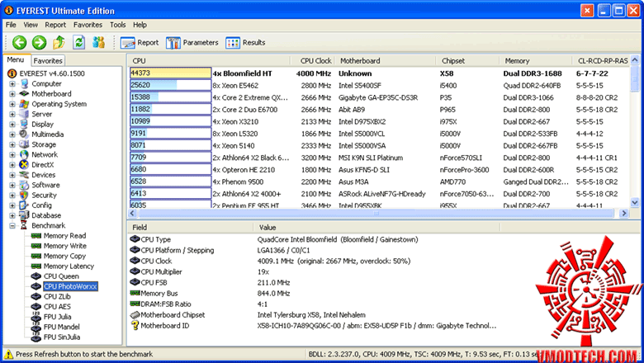This screenshot has width=644, height=363.
Task: Switch to the Favorites tab
Action: point(48,60)
